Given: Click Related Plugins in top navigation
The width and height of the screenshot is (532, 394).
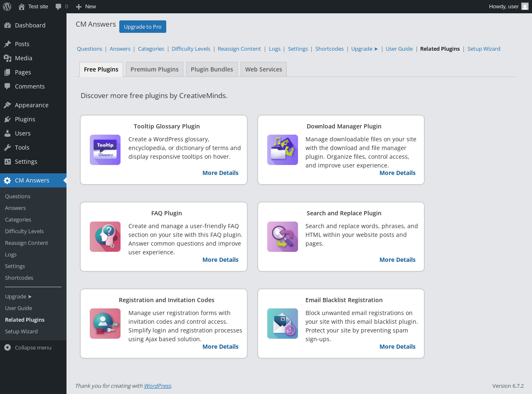Looking at the screenshot, I should 440,49.
